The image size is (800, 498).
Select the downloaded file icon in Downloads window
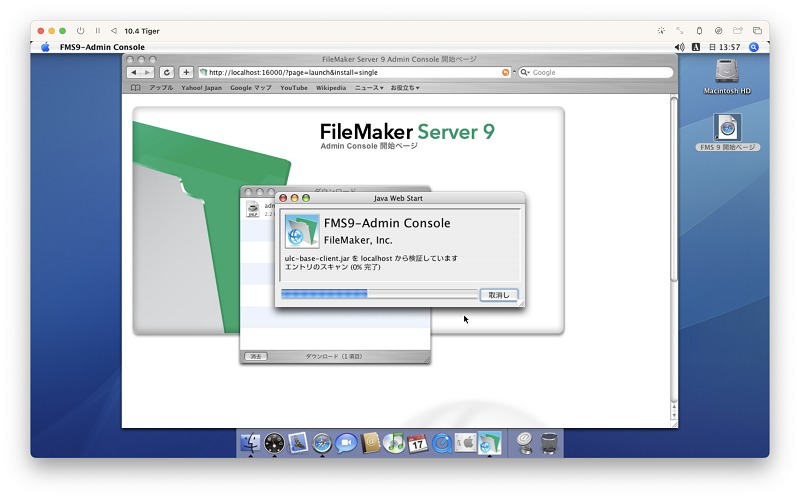click(253, 209)
